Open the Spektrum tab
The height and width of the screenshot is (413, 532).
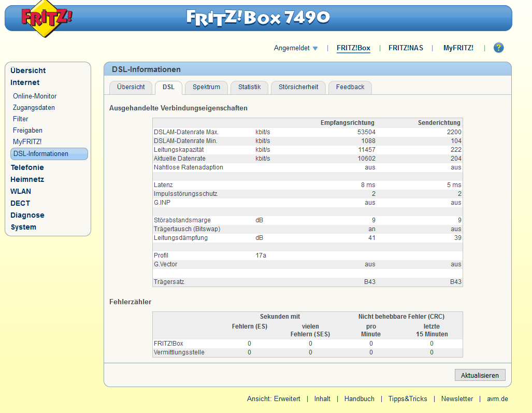click(x=206, y=87)
